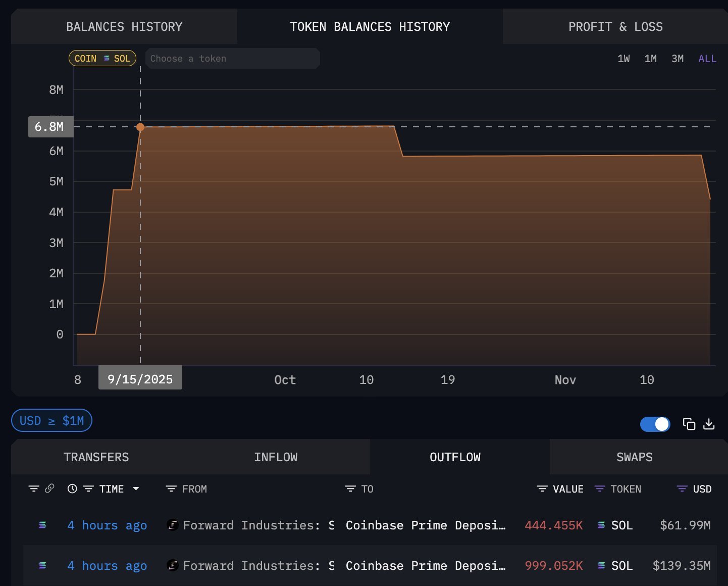The width and height of the screenshot is (728, 586).
Task: Click the clock icon beside the TIME column
Action: (71, 489)
